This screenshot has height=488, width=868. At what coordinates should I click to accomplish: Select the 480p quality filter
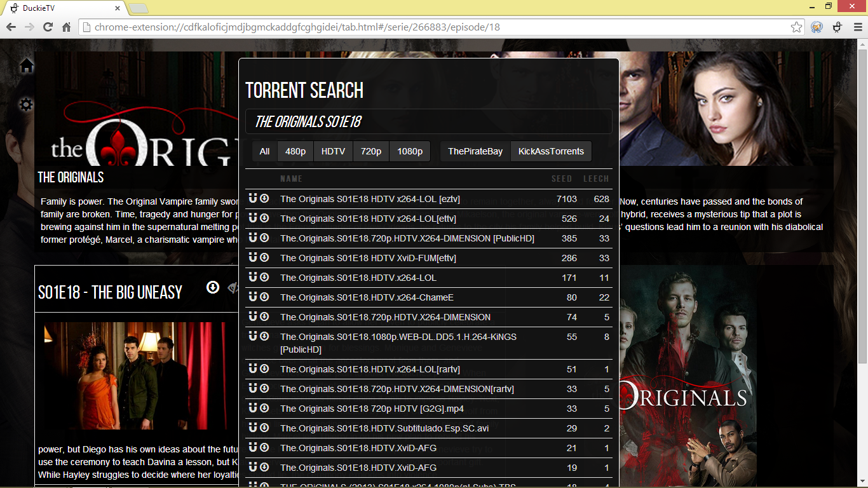tap(295, 151)
